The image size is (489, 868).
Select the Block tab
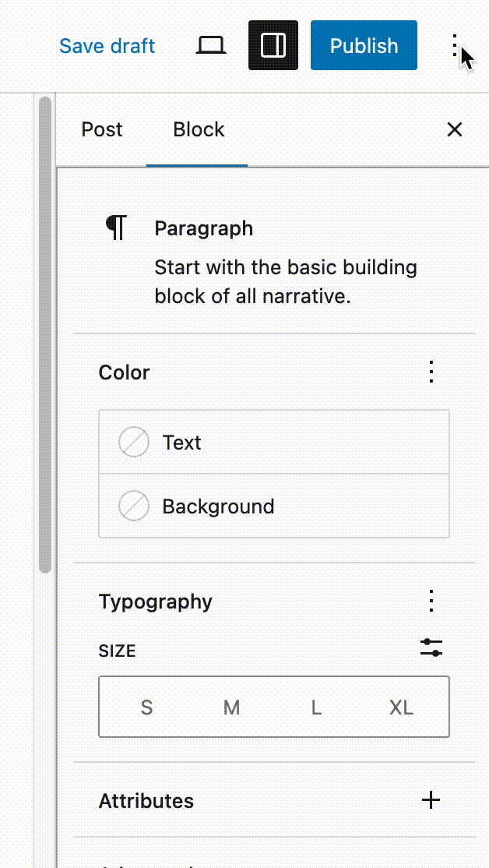click(x=199, y=129)
